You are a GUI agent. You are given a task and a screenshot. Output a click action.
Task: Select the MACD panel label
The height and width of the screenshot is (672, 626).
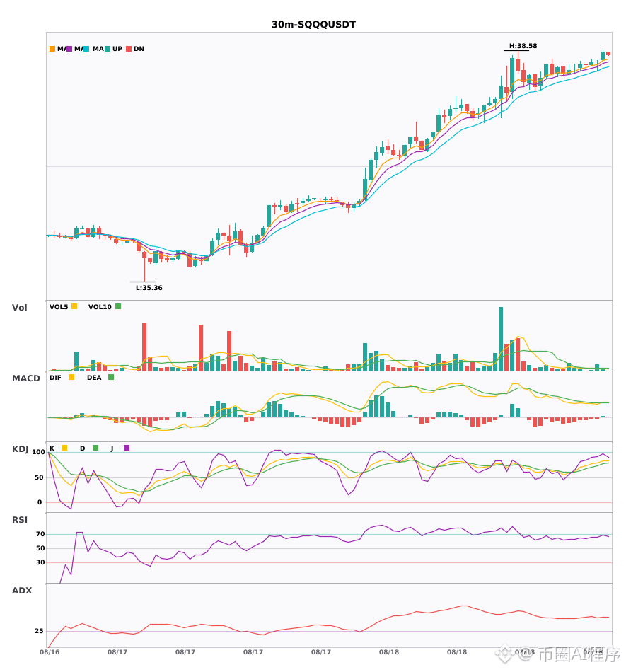point(25,378)
